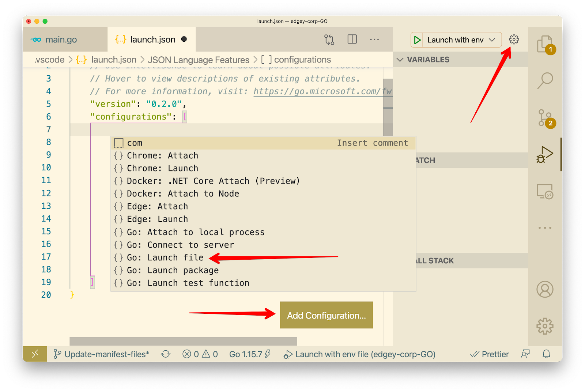Viewport: 585px width, 392px height.
Task: Open the feedback icon in status bar
Action: (525, 354)
